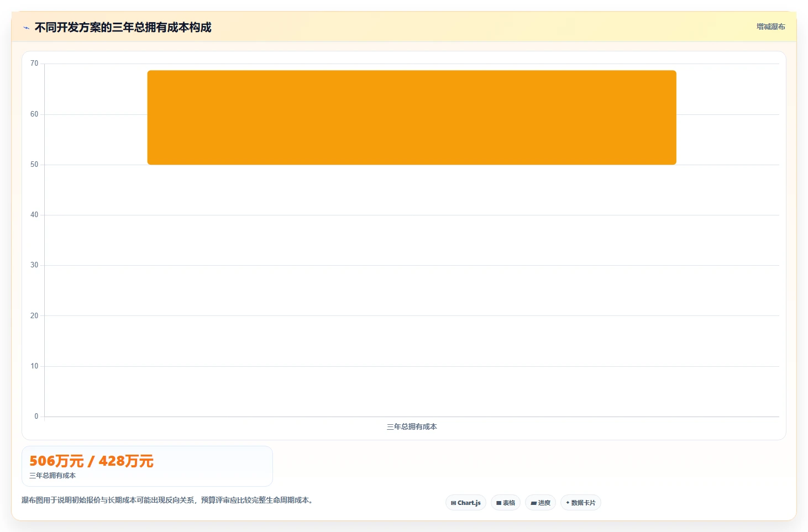808x532 pixels.
Task: Click the orange waterfall bar in chart
Action: pyautogui.click(x=412, y=117)
